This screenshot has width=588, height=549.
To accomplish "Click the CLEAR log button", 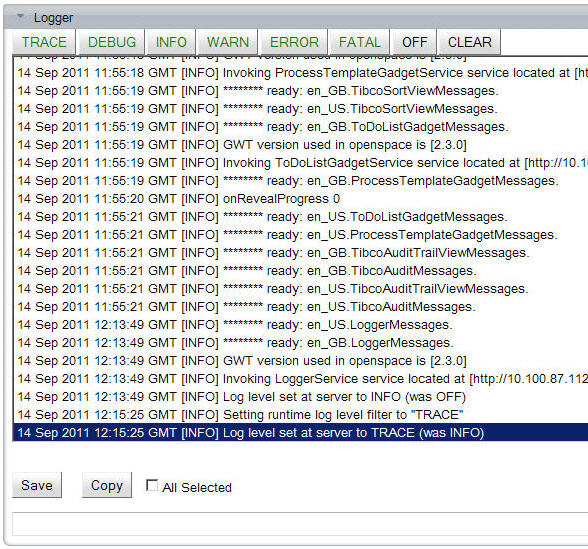I will point(470,42).
